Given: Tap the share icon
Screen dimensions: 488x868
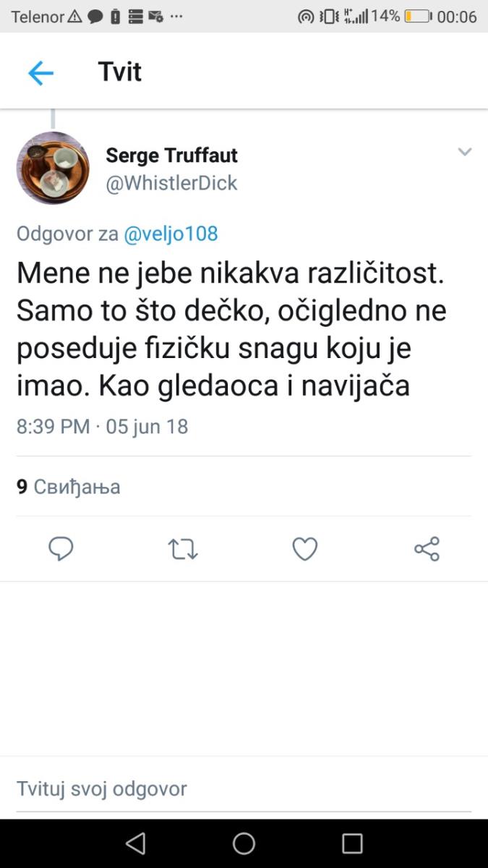Looking at the screenshot, I should 427,549.
